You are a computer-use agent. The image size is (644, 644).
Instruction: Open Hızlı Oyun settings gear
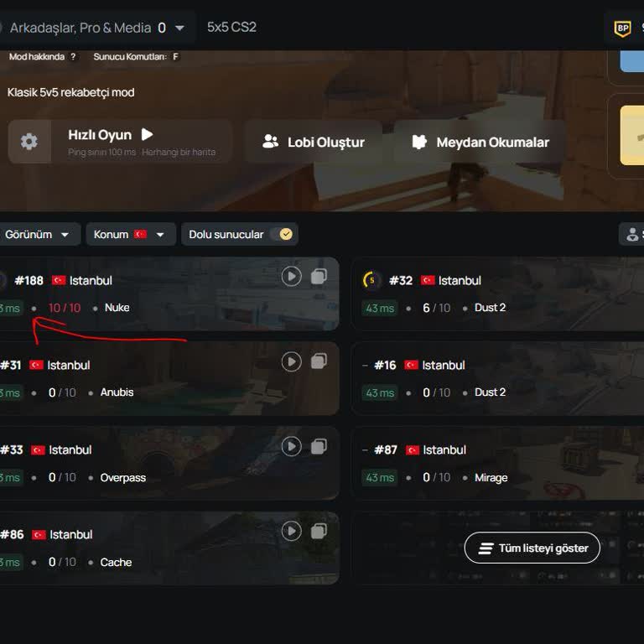click(29, 142)
